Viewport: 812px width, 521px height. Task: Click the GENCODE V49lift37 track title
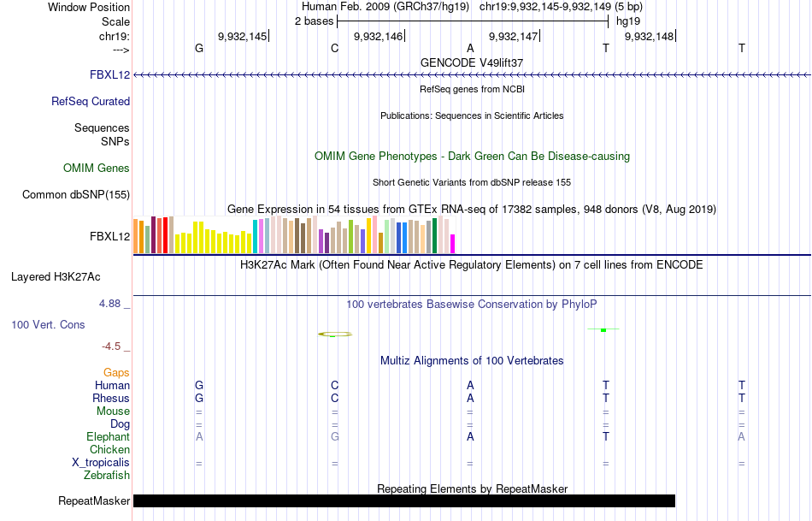(x=472, y=62)
